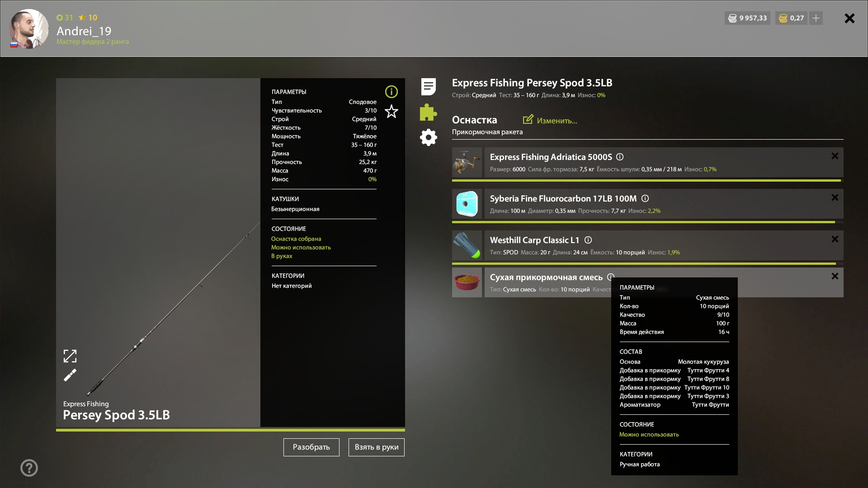Click the pencil rename rod icon
Viewport: 868px width, 488px height.
[x=70, y=375]
